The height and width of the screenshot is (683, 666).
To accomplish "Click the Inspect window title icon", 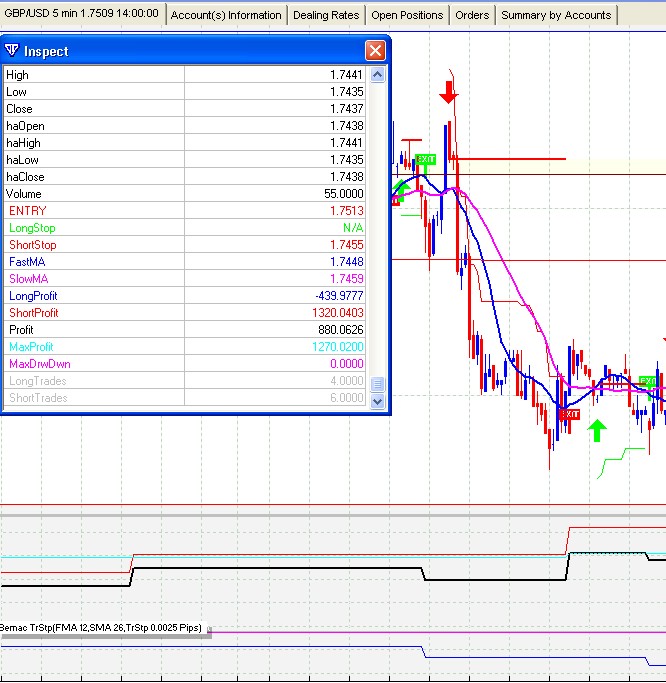I will (13, 50).
